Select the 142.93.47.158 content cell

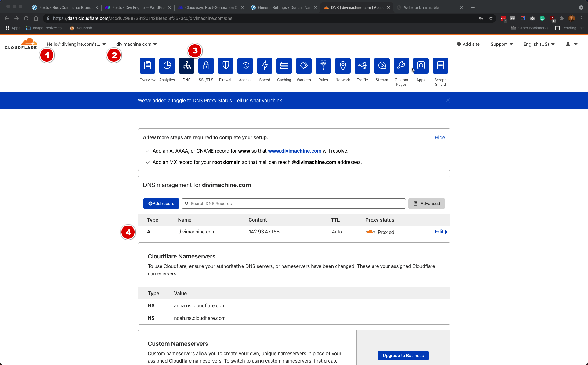coord(264,232)
